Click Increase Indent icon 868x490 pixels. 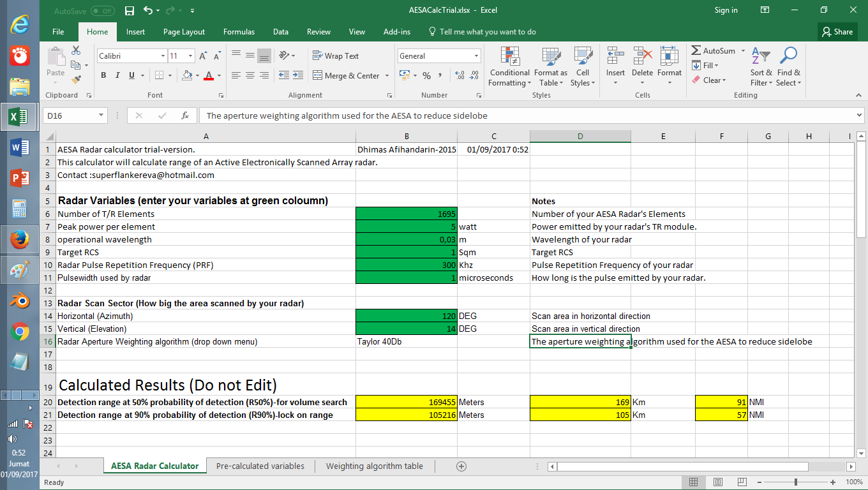pyautogui.click(x=299, y=75)
